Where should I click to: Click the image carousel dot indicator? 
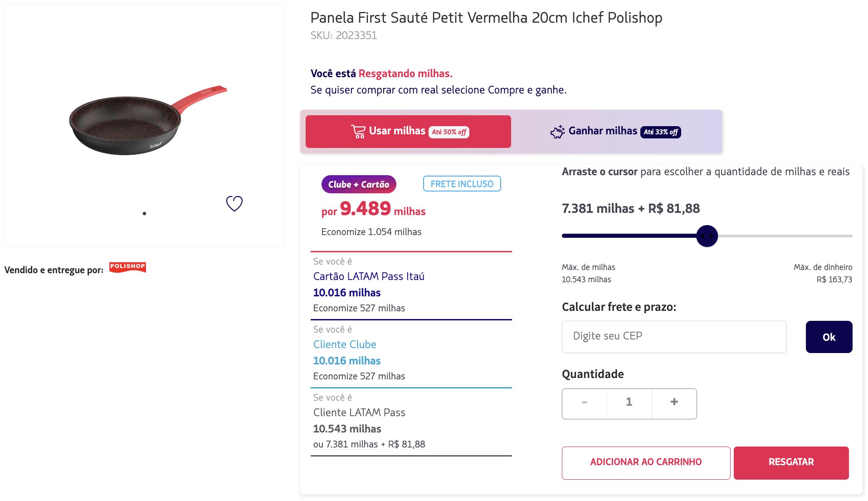(x=144, y=213)
